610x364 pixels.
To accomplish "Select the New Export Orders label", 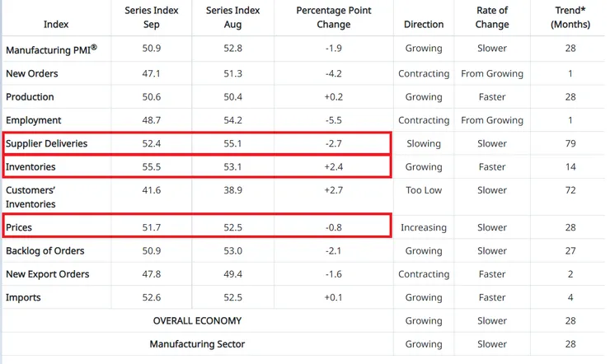I will [48, 274].
